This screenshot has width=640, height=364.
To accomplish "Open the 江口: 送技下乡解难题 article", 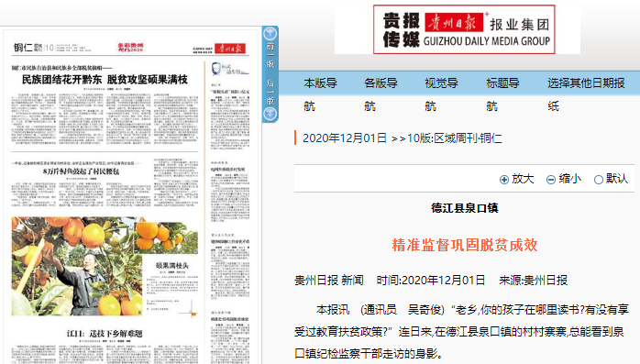I will click(x=105, y=334).
